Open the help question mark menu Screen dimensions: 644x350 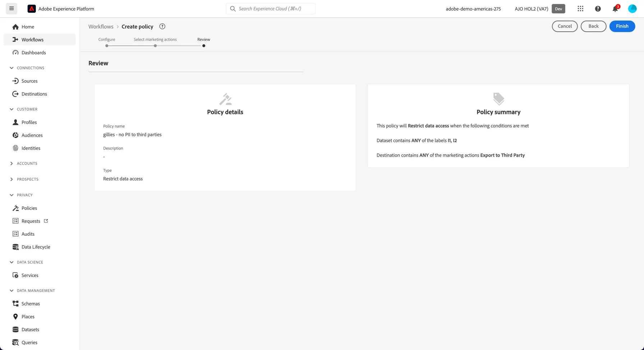tap(598, 9)
